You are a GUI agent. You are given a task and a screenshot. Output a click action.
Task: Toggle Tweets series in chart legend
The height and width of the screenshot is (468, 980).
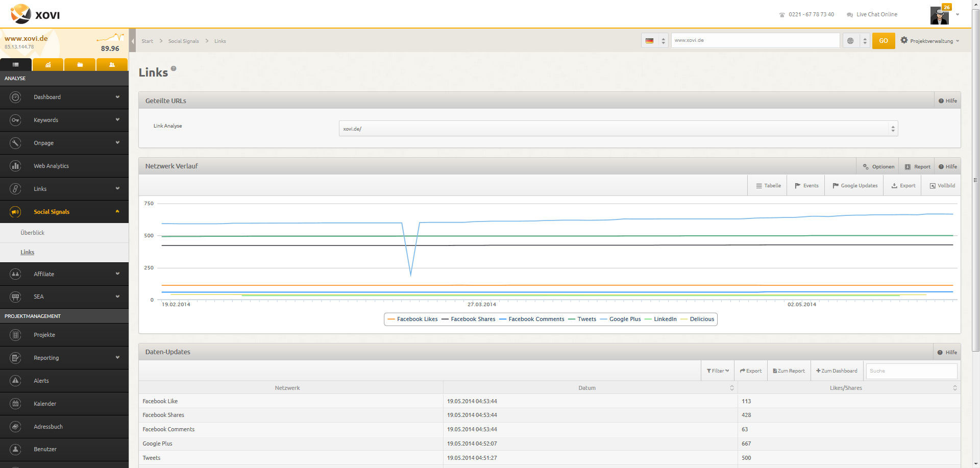582,319
